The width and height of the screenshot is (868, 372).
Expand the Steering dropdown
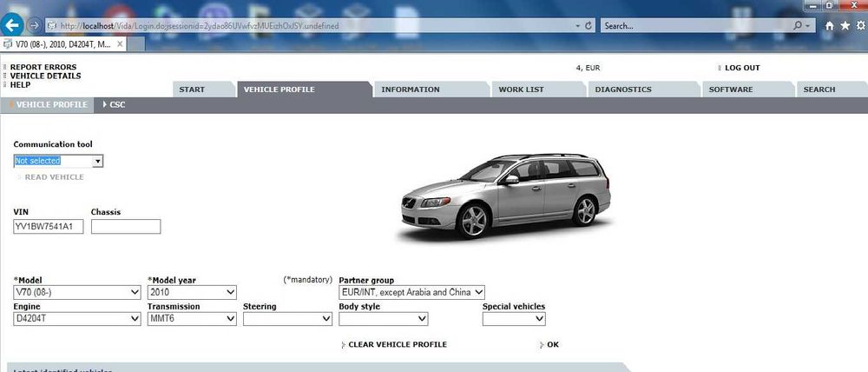pos(287,319)
